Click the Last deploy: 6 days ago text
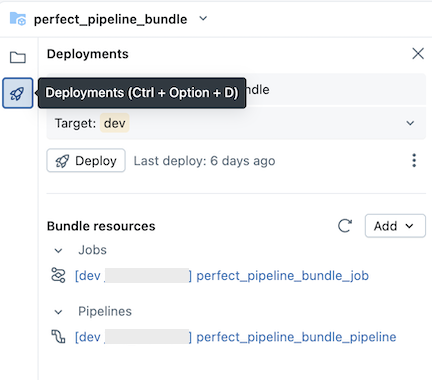This screenshot has height=380, width=432. [x=204, y=161]
